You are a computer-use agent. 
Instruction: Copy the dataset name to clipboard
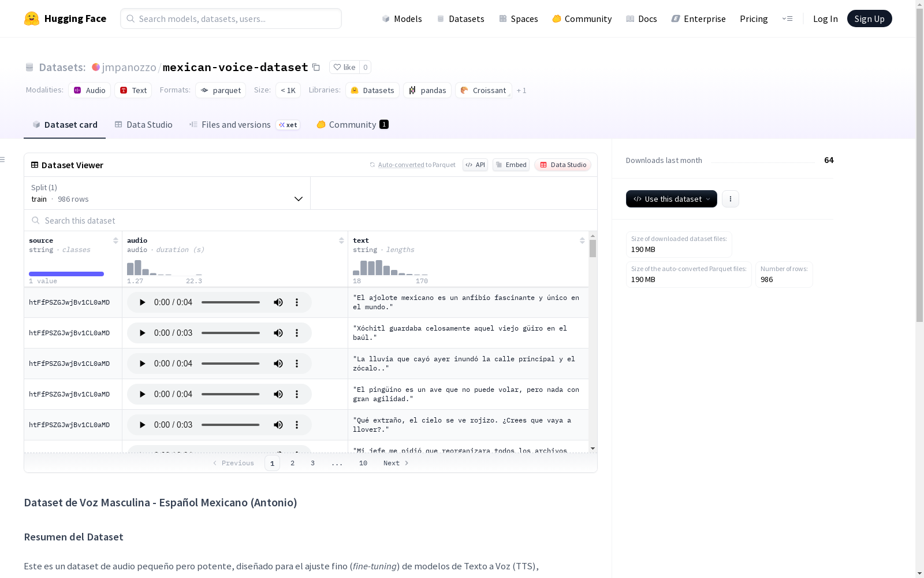316,67
